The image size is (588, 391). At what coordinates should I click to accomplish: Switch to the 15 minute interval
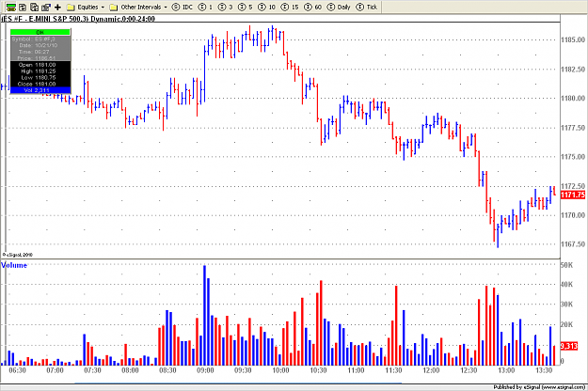[x=290, y=8]
